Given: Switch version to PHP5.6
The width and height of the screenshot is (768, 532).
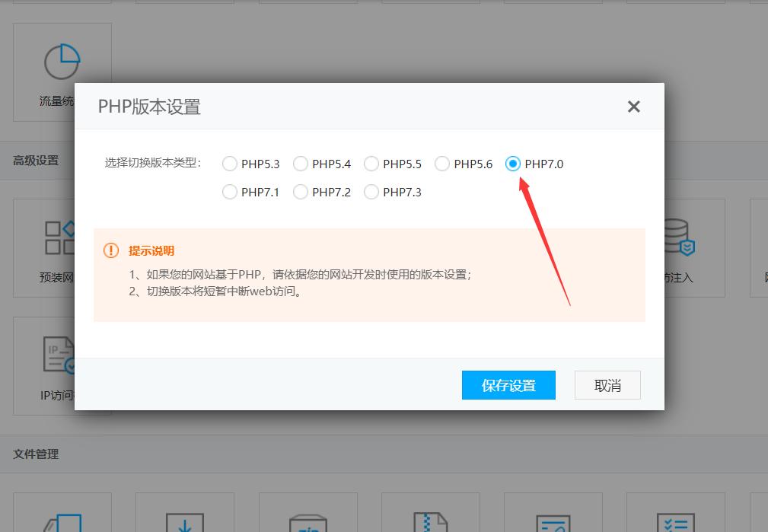Looking at the screenshot, I should pyautogui.click(x=442, y=163).
